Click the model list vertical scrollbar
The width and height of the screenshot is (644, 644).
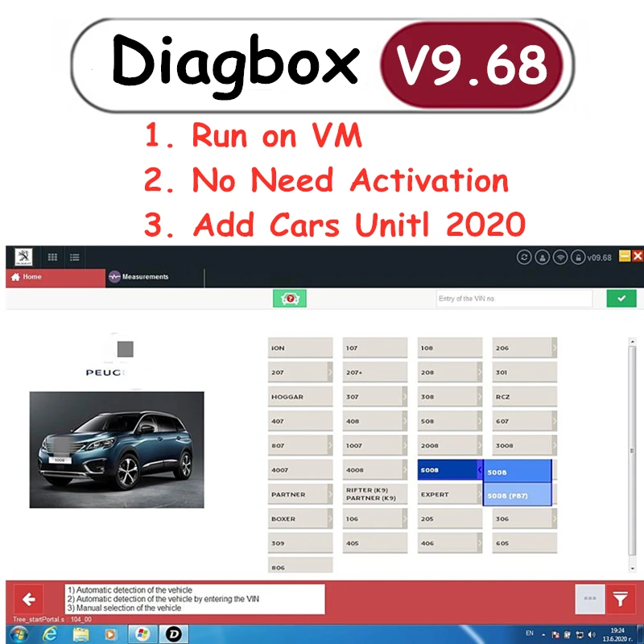(x=632, y=454)
